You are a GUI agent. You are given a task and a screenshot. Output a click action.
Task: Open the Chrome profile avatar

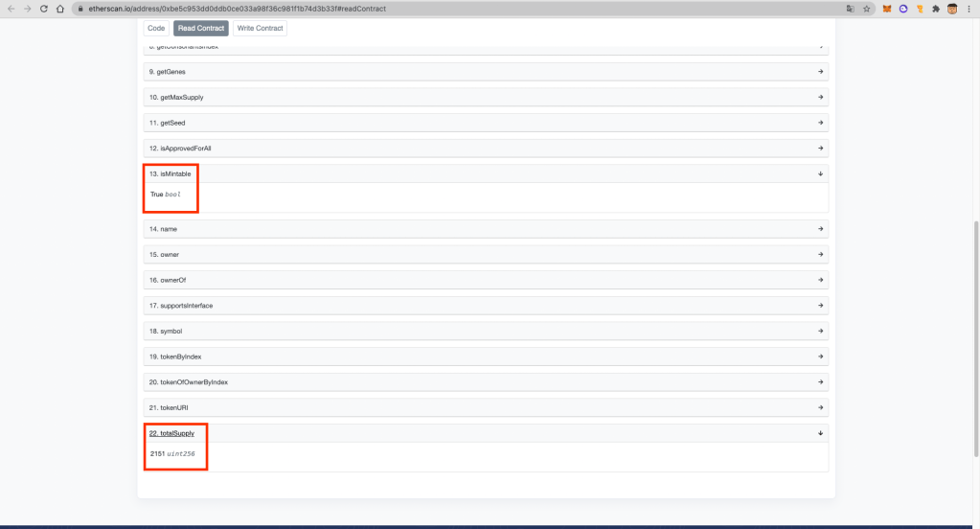pos(953,9)
